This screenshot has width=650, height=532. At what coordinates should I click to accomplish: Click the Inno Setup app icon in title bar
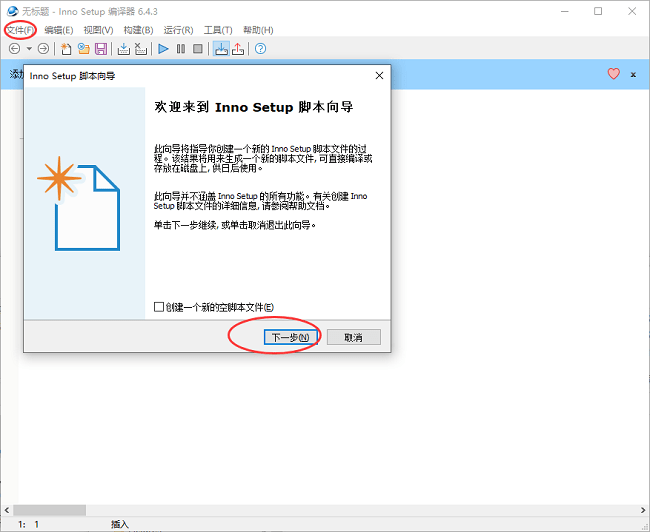coord(13,11)
